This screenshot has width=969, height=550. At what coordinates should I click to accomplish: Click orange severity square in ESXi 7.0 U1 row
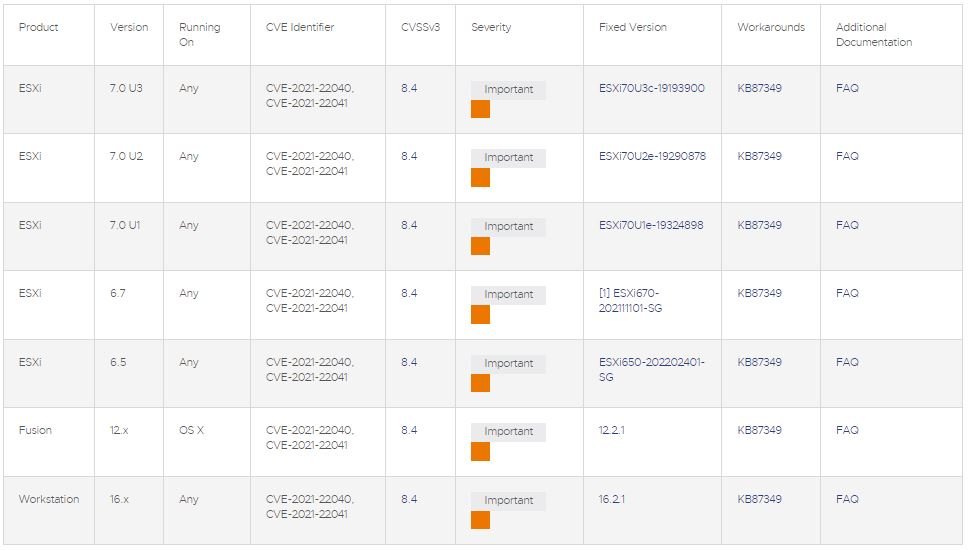click(480, 247)
